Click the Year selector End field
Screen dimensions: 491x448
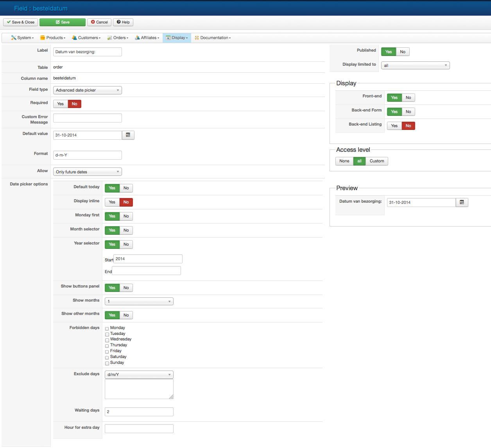(146, 270)
